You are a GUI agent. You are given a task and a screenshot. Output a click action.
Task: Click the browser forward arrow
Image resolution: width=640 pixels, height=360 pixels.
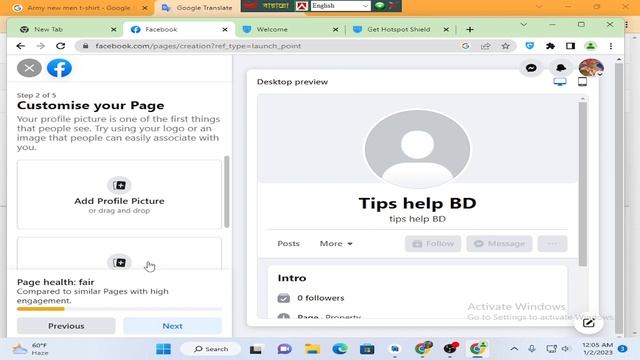(40, 46)
